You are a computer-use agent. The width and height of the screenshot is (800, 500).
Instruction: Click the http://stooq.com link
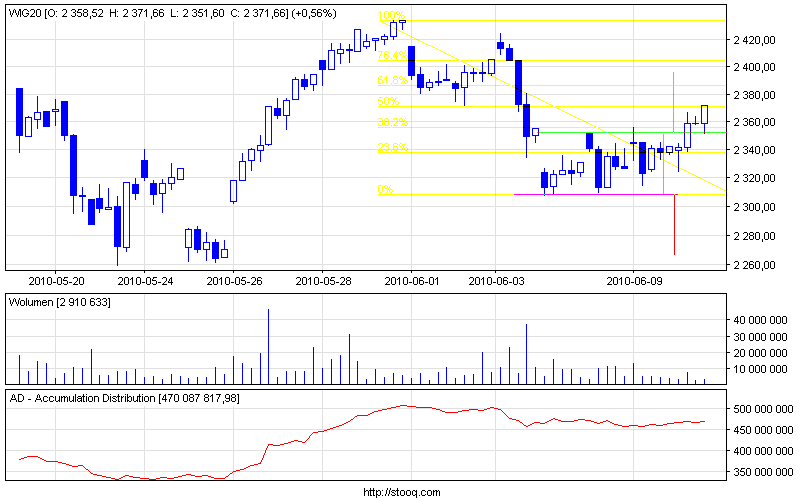pos(402,492)
